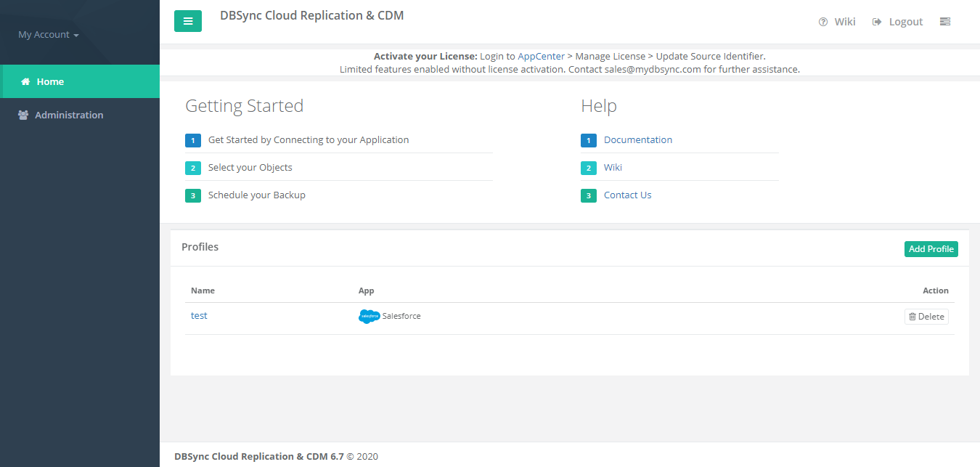Open the test profile
The width and height of the screenshot is (980, 467).
[199, 316]
